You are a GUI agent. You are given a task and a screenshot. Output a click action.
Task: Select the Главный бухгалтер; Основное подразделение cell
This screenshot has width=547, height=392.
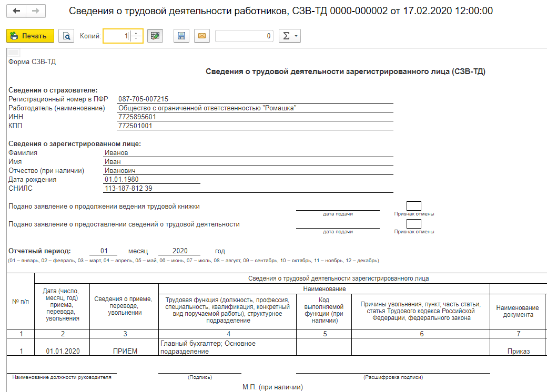[227, 347]
